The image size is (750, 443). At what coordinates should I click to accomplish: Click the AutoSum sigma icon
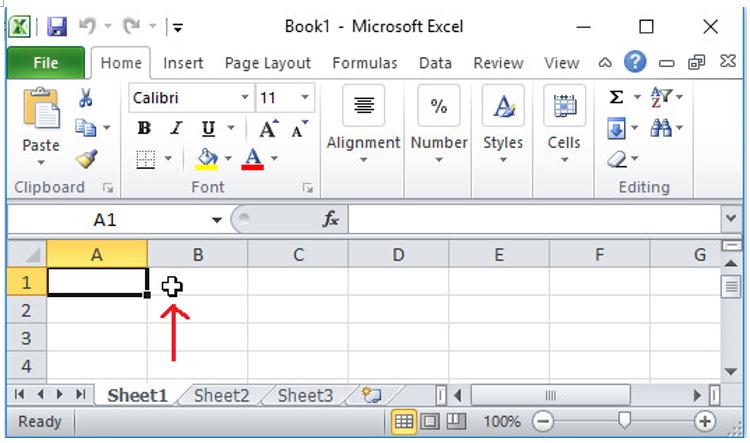616,98
